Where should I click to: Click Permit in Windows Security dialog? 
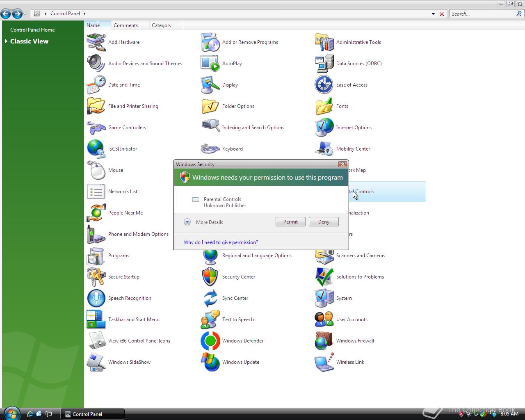[290, 222]
